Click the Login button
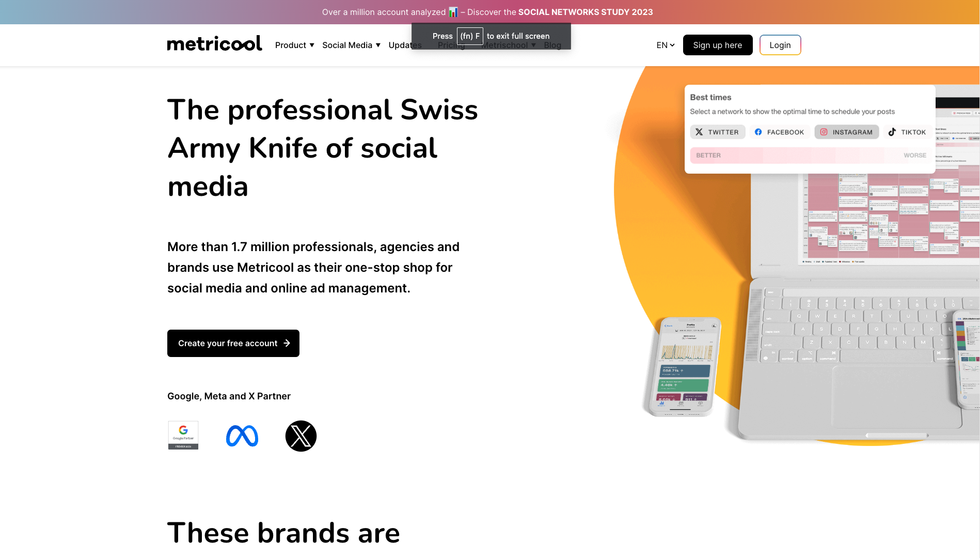The width and height of the screenshot is (980, 558). [780, 45]
